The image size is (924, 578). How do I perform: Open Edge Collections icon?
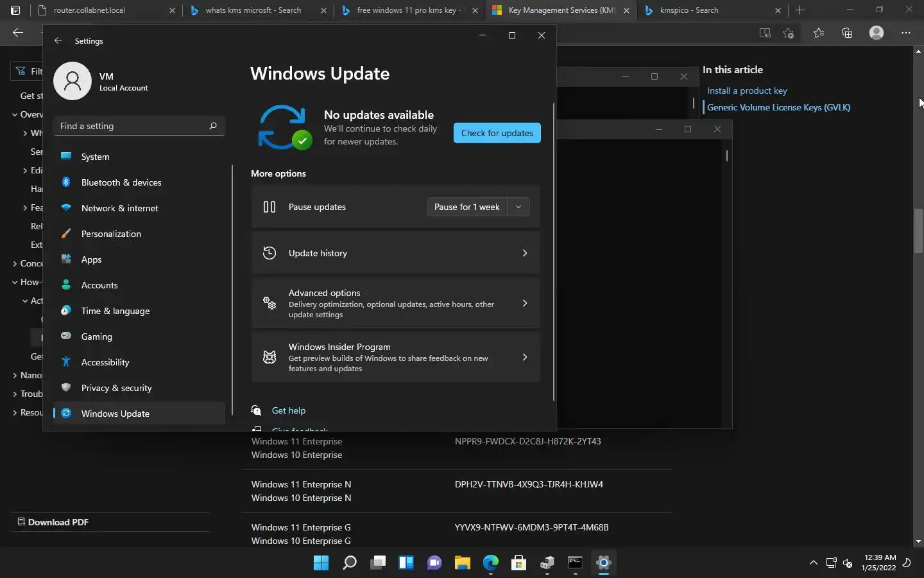(847, 33)
